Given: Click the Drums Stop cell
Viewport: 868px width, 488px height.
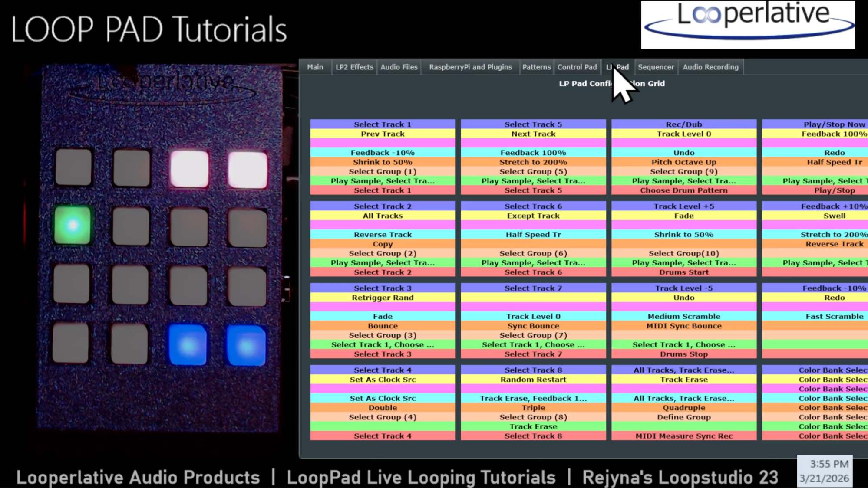Looking at the screenshot, I should pos(684,354).
